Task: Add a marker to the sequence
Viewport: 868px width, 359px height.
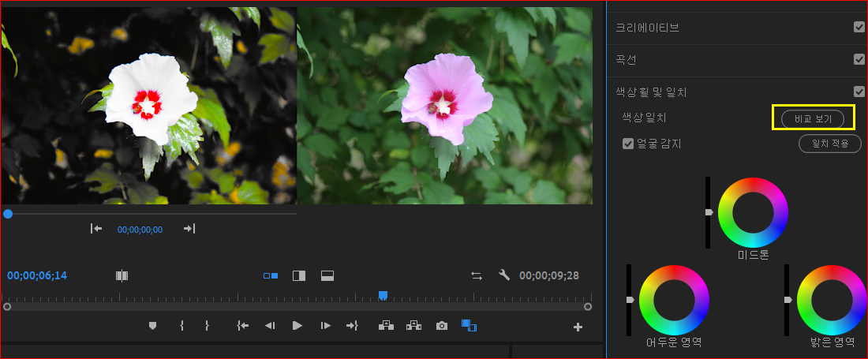Action: click(153, 326)
